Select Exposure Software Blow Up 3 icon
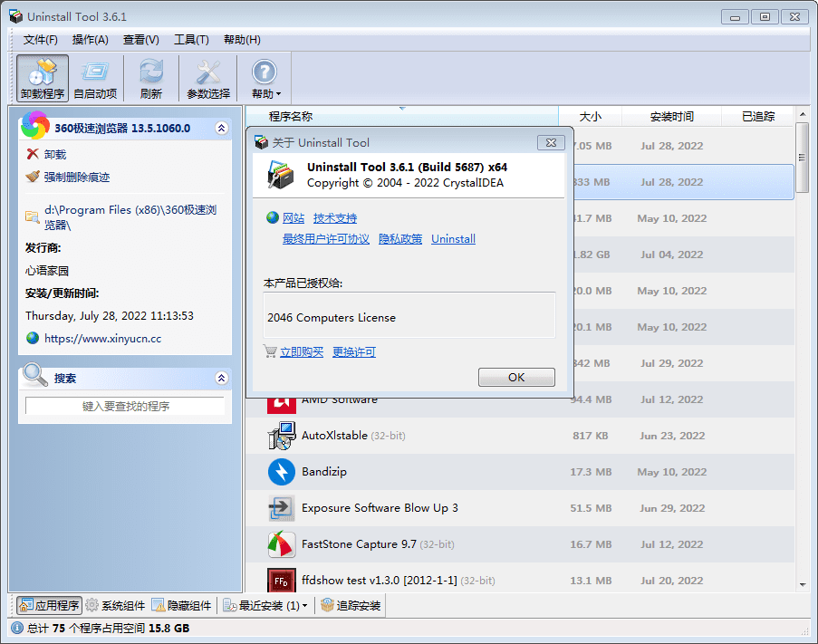This screenshot has height=644, width=818. click(281, 508)
